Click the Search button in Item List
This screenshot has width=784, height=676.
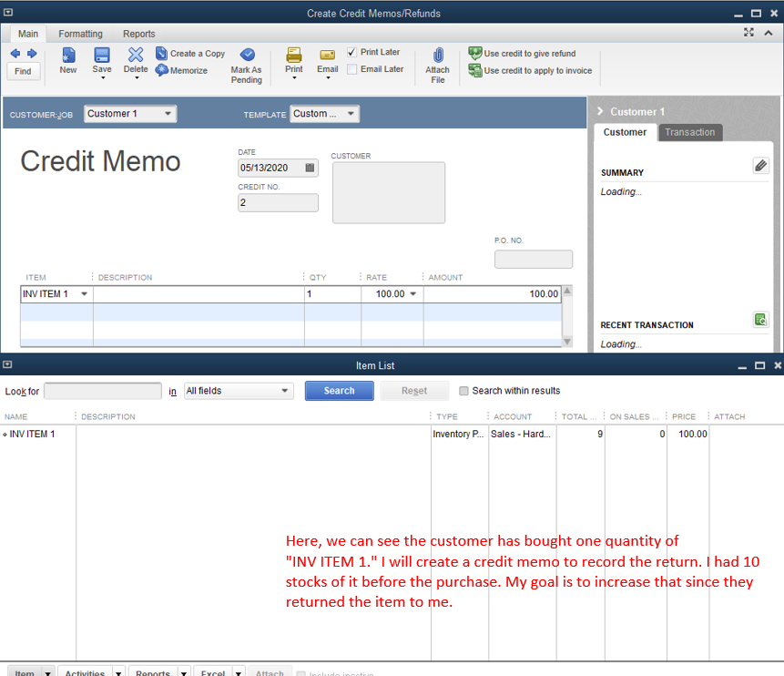point(339,391)
